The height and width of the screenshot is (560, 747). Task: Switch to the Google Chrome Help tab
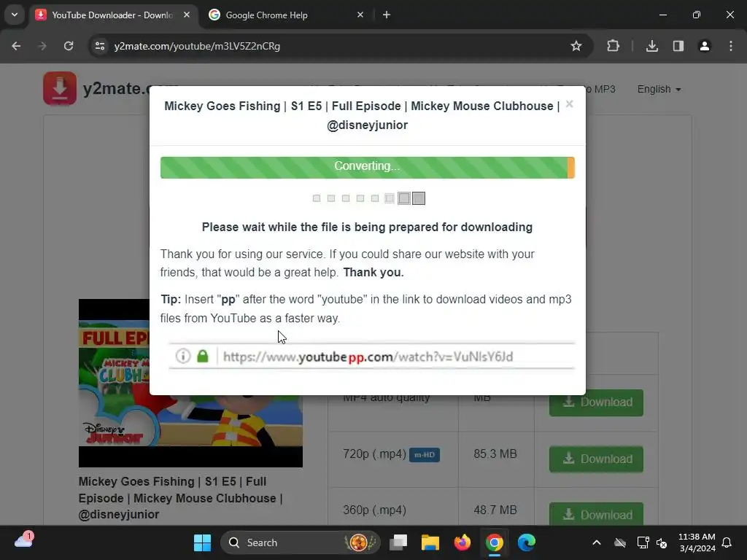(286, 15)
